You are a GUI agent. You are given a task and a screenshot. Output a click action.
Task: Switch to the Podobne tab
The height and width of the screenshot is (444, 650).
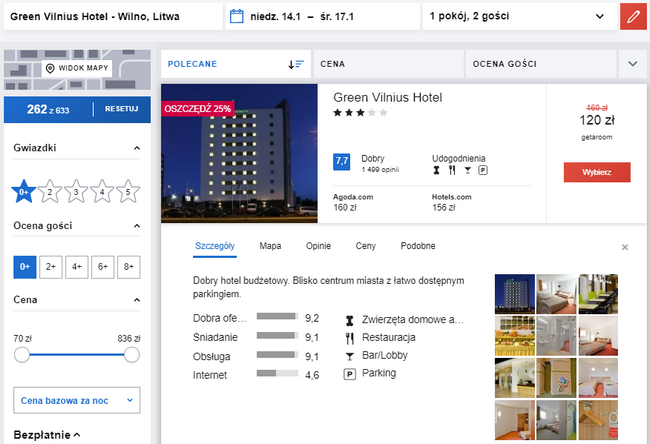418,246
